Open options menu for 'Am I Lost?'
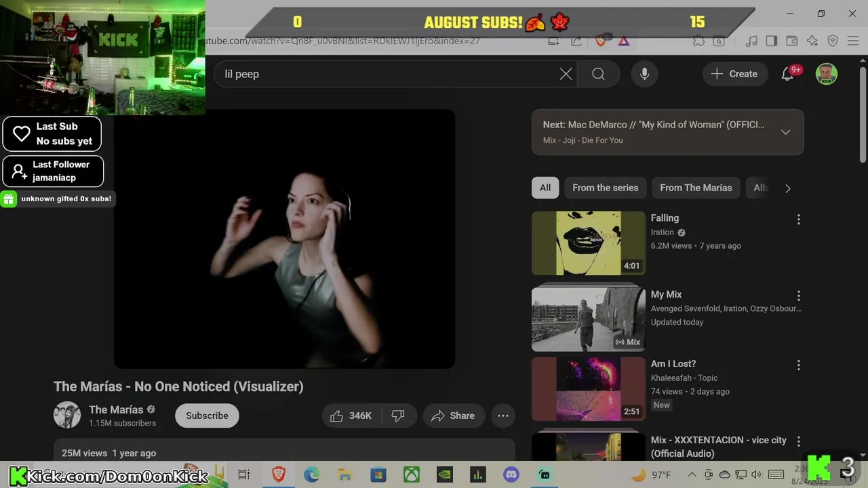Image resolution: width=868 pixels, height=488 pixels. click(x=798, y=365)
